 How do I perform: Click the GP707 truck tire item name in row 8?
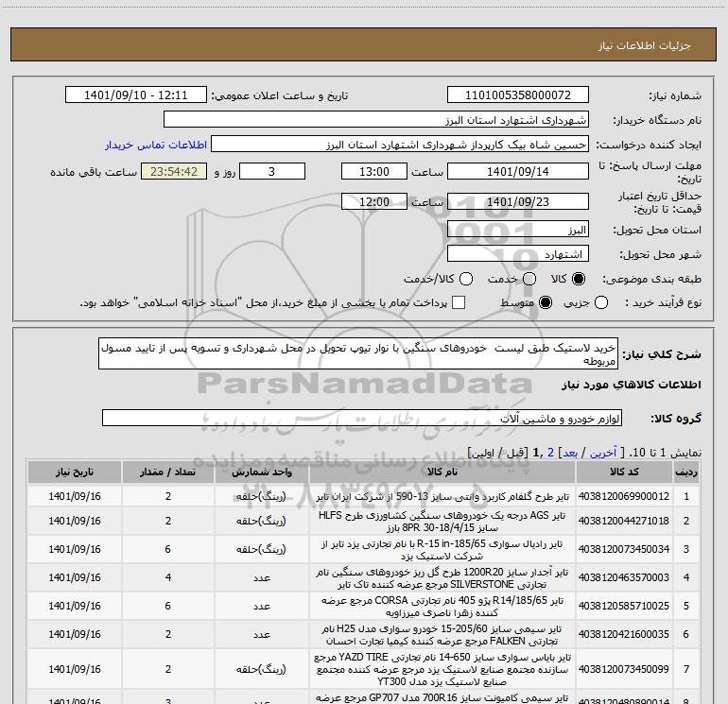[x=442, y=697]
